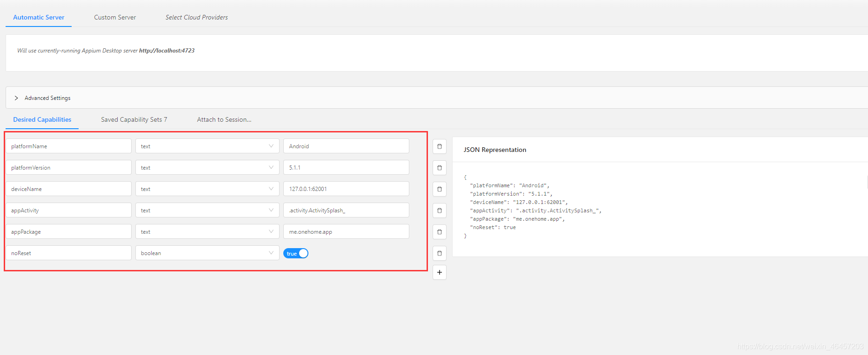This screenshot has height=355, width=868.
Task: Open type dropdown for appPackage
Action: pos(207,231)
